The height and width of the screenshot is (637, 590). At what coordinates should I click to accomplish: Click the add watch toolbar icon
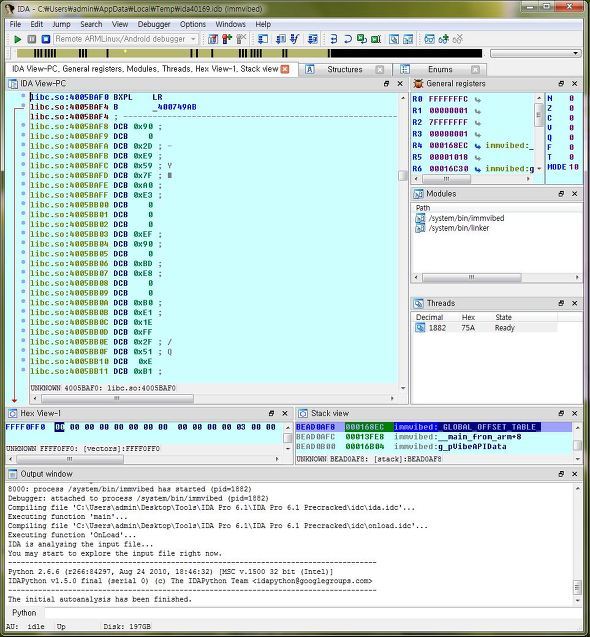tap(443, 39)
